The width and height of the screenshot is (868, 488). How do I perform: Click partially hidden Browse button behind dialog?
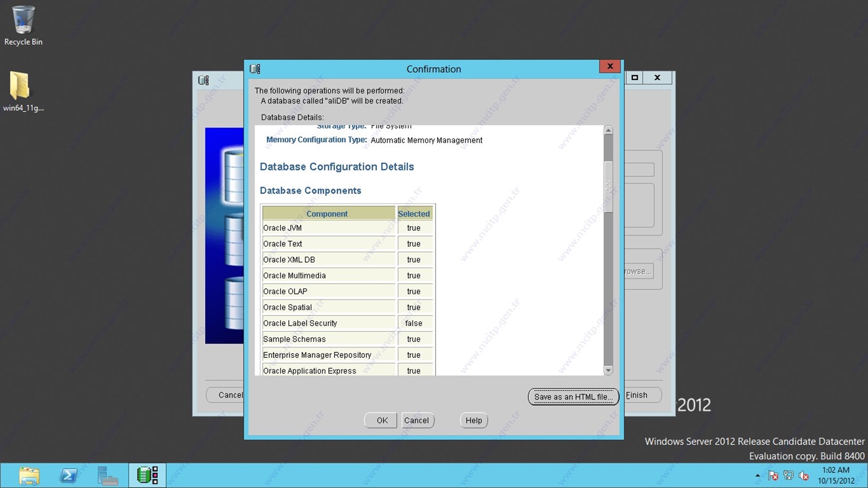click(x=638, y=271)
